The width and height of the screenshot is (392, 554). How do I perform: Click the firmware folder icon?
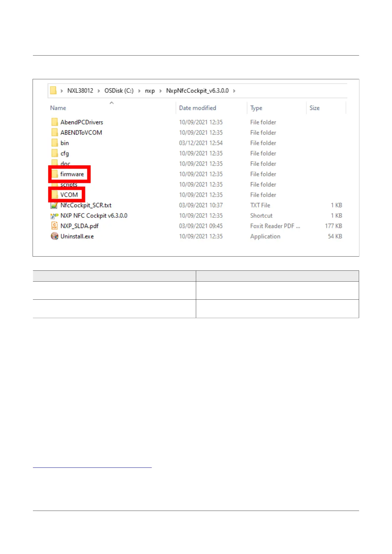(55, 174)
